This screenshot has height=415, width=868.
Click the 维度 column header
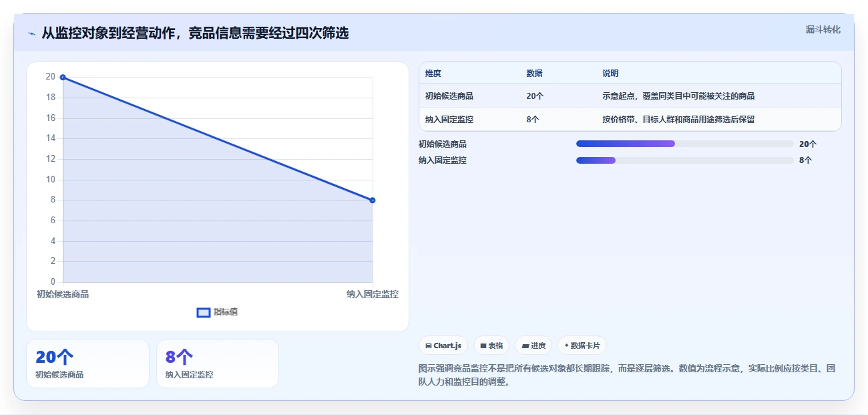[x=433, y=74]
